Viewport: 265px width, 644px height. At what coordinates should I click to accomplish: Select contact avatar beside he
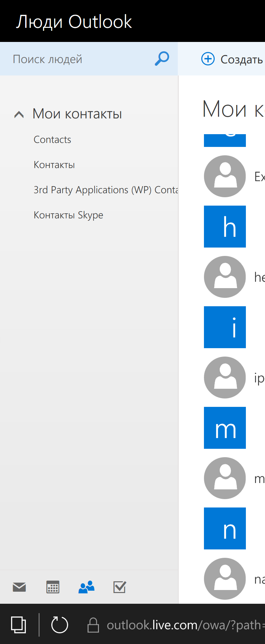tap(225, 277)
